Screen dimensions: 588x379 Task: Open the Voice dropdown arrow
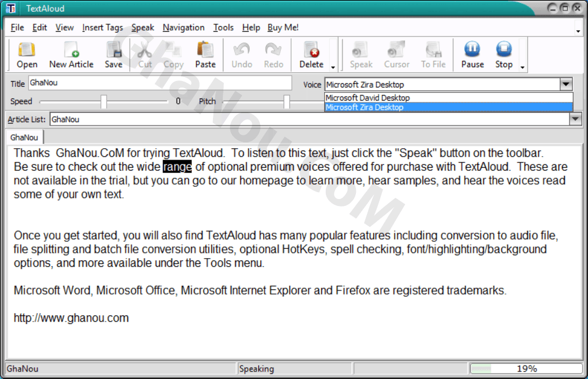click(x=566, y=84)
